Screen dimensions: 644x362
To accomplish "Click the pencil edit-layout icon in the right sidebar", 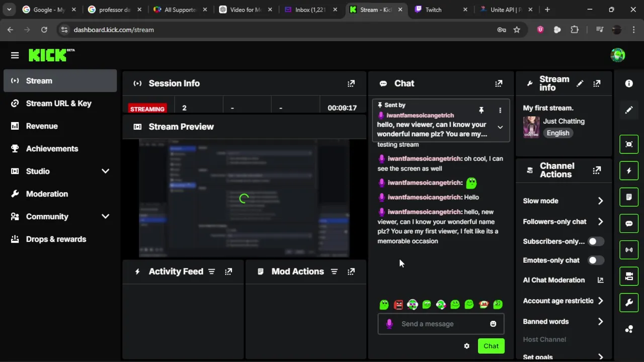I will click(x=629, y=110).
